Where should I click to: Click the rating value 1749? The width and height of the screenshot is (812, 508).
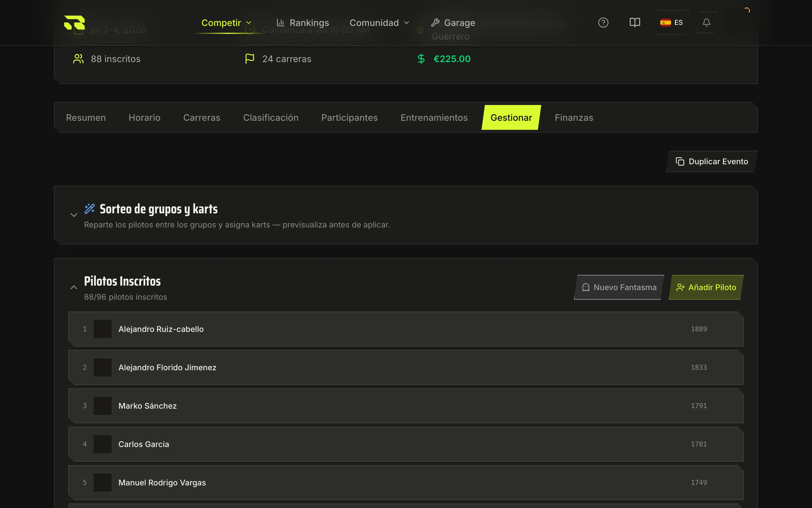click(699, 483)
